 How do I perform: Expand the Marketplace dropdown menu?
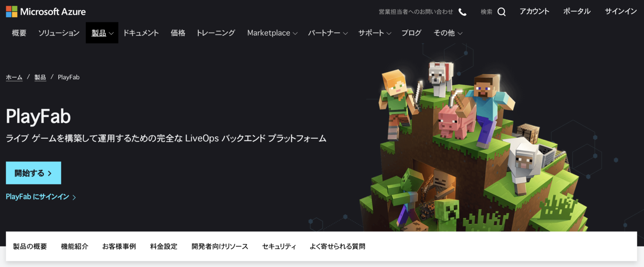click(x=272, y=33)
